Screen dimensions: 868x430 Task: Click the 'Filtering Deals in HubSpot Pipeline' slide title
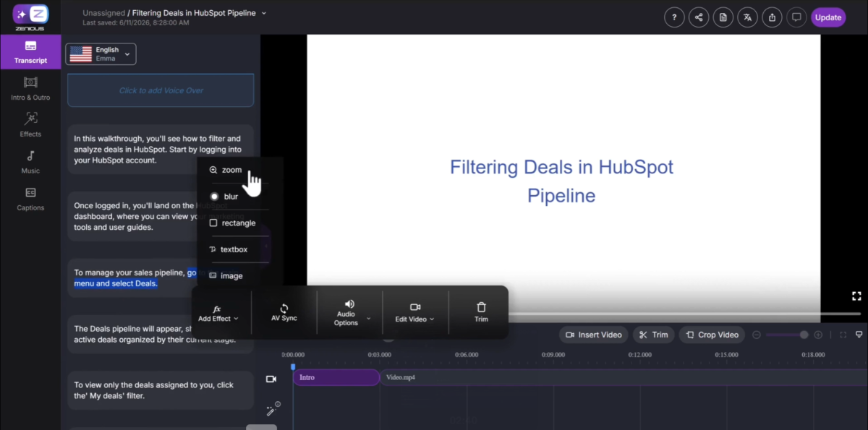[x=561, y=181]
